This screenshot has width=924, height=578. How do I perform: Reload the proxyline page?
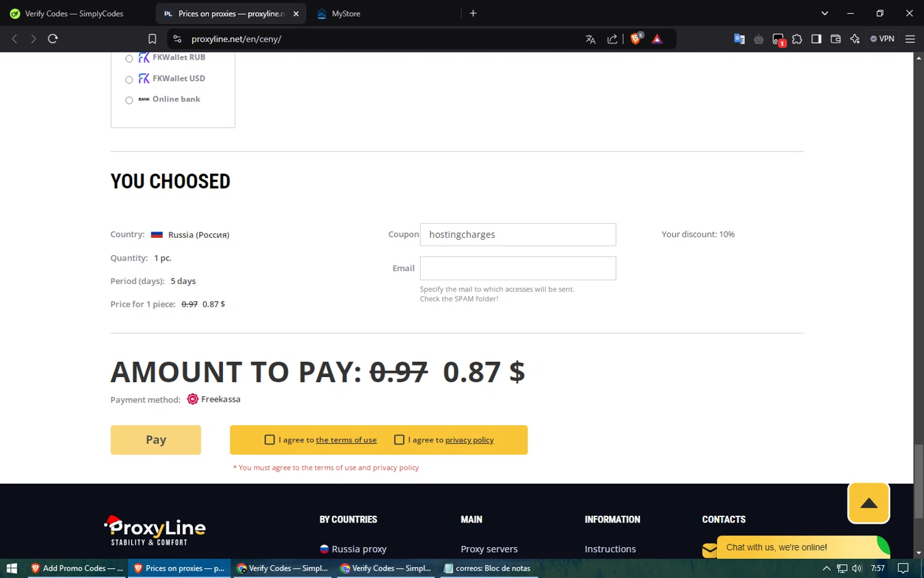click(x=53, y=39)
